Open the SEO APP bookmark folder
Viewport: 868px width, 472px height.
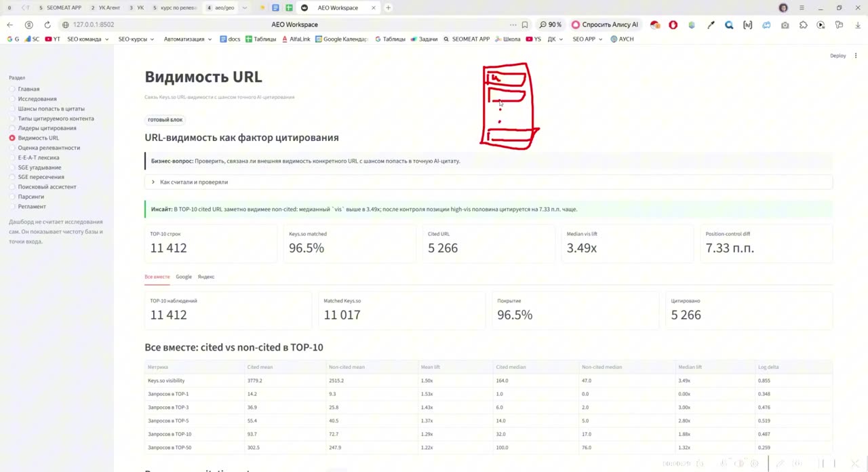point(587,39)
